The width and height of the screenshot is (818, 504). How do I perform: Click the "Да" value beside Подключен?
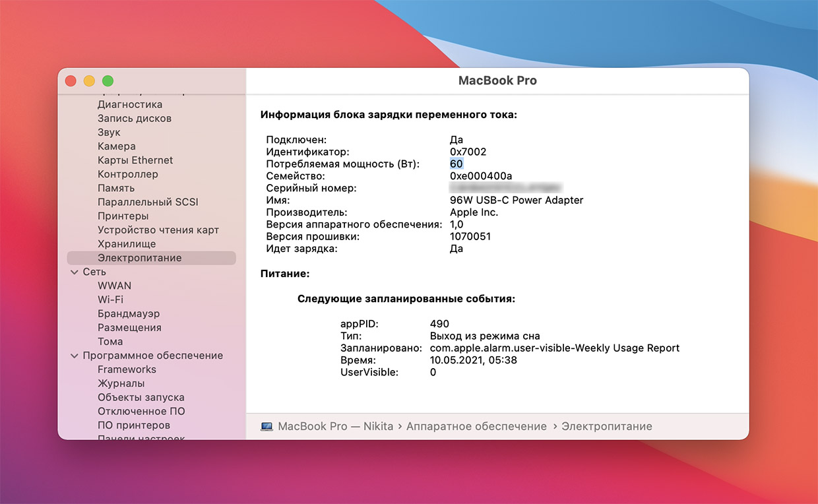click(456, 140)
